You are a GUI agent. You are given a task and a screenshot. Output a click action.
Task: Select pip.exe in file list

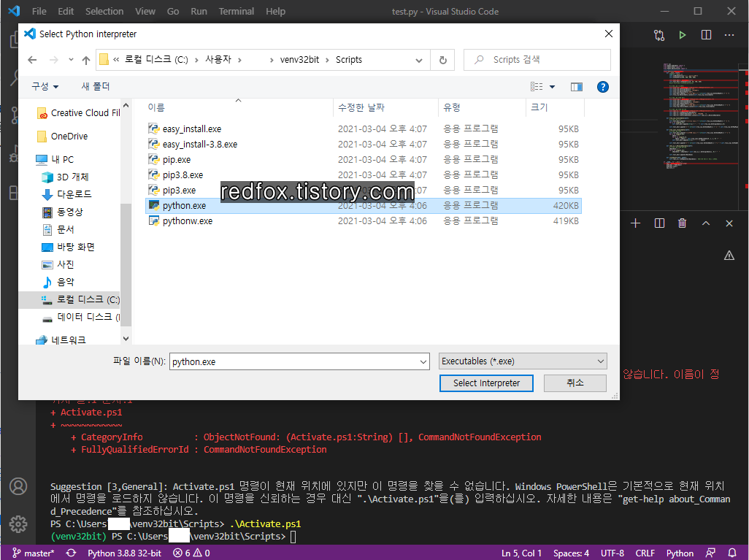click(363, 160)
